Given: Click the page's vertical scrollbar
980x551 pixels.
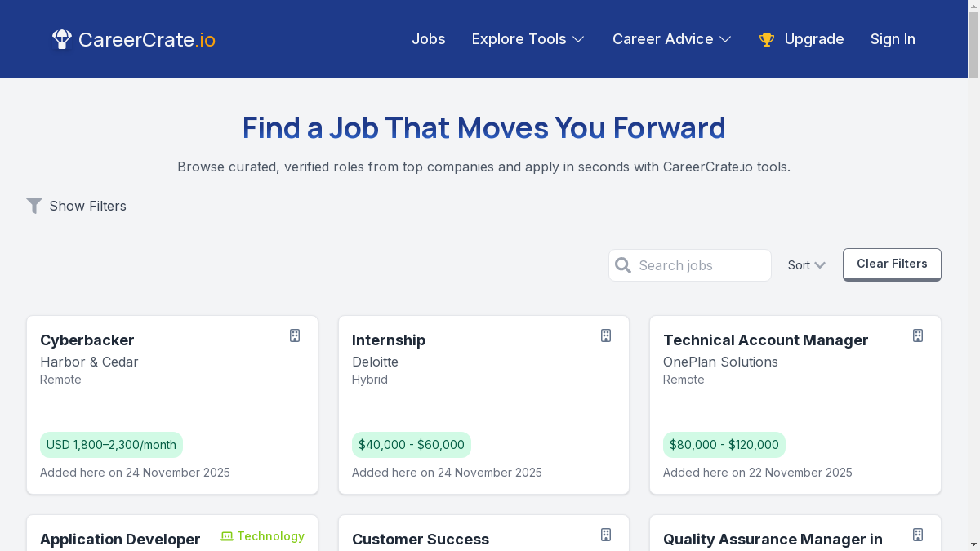Looking at the screenshot, I should (x=973, y=245).
